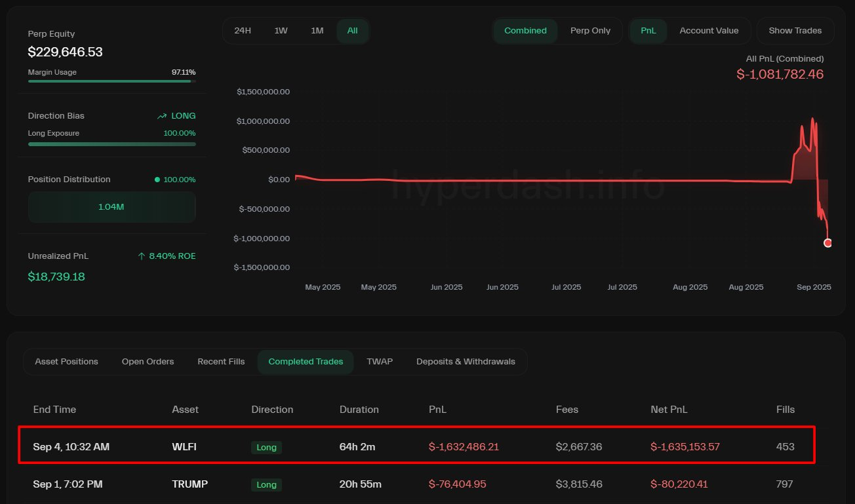Open Deposits & Withdrawals tab

click(x=466, y=362)
